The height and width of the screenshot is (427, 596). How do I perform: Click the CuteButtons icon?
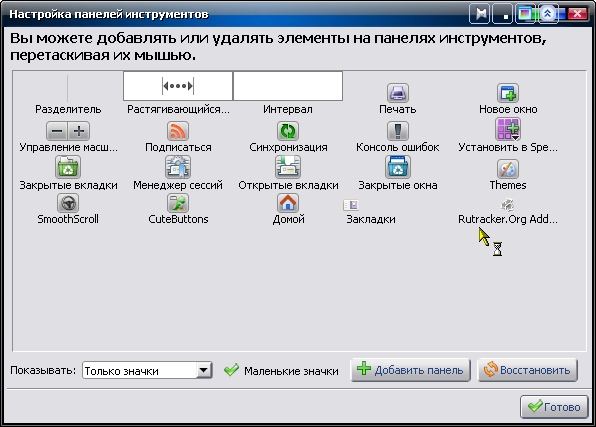pyautogui.click(x=178, y=203)
